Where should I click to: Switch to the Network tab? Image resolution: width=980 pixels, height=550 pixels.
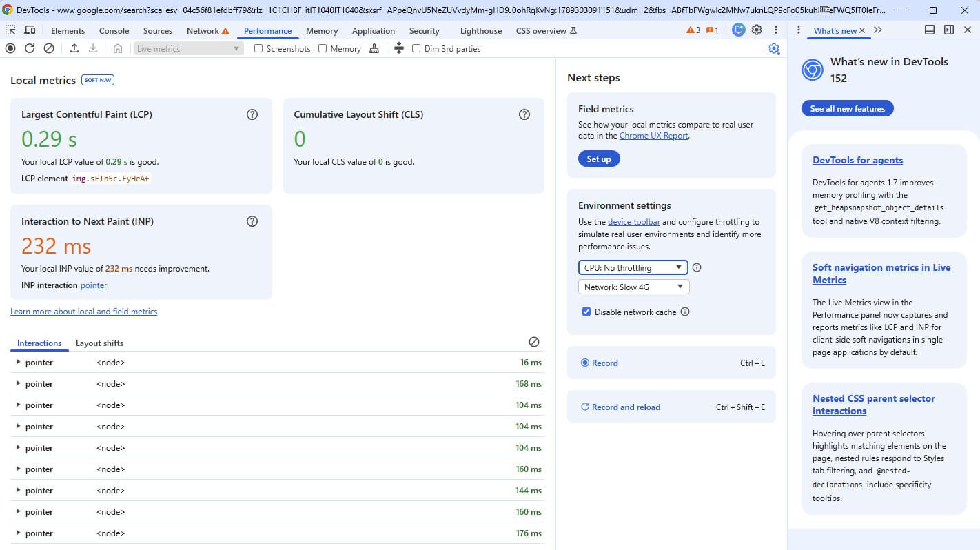pos(203,30)
